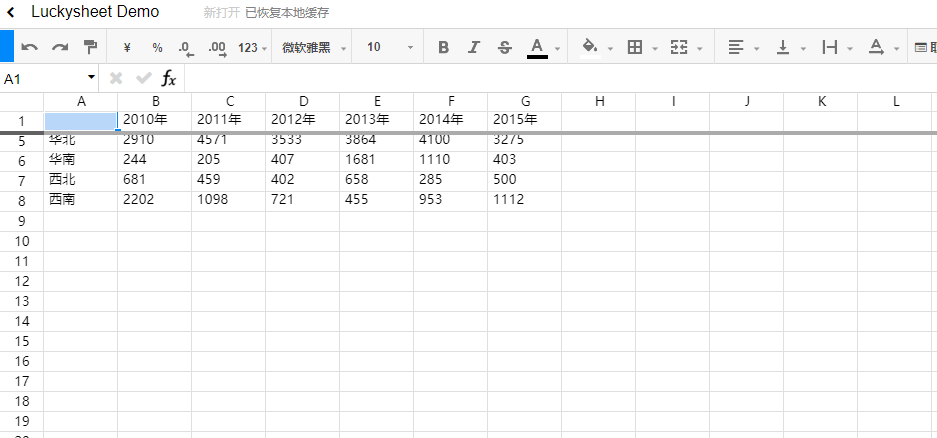Expand the text color picker arrow
Viewport: 937px width, 438px height.
[x=557, y=48]
